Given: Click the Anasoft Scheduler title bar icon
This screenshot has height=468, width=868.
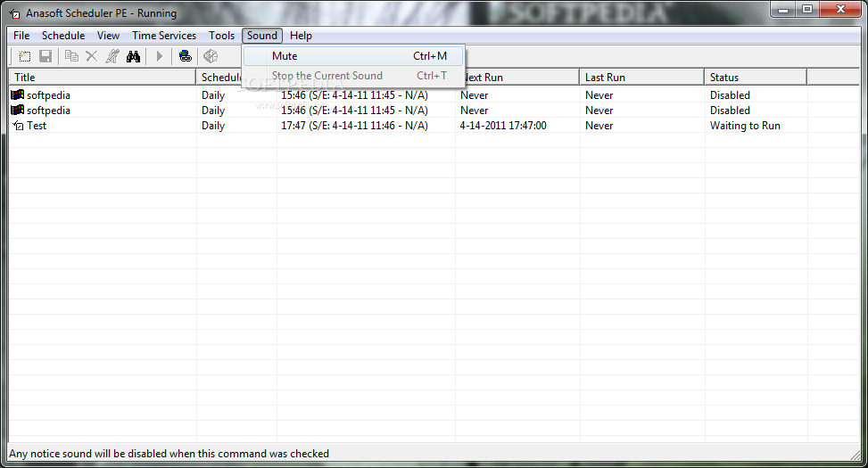Looking at the screenshot, I should click(14, 14).
